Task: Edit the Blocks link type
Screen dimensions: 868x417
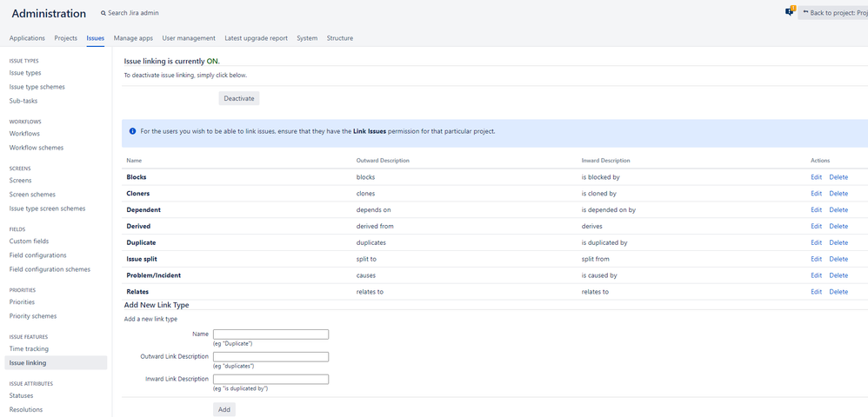Action: click(816, 177)
